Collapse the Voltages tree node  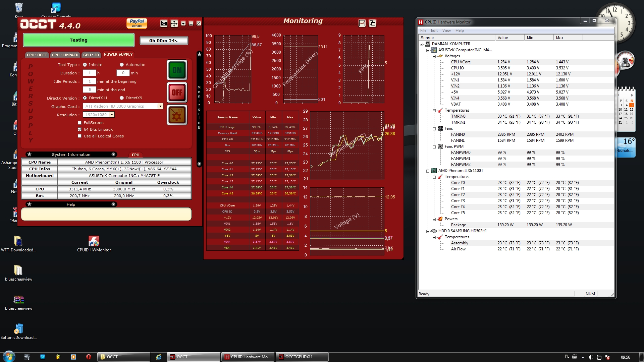click(434, 56)
